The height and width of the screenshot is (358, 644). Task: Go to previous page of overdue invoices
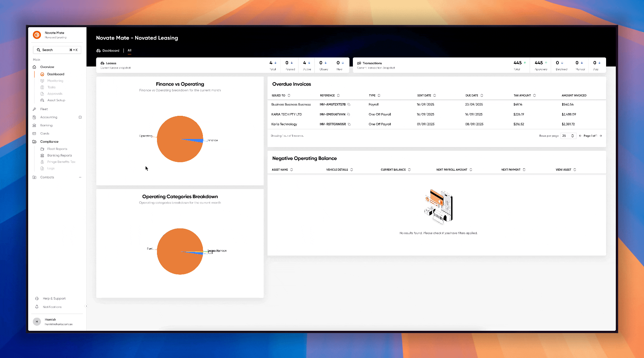(x=580, y=136)
